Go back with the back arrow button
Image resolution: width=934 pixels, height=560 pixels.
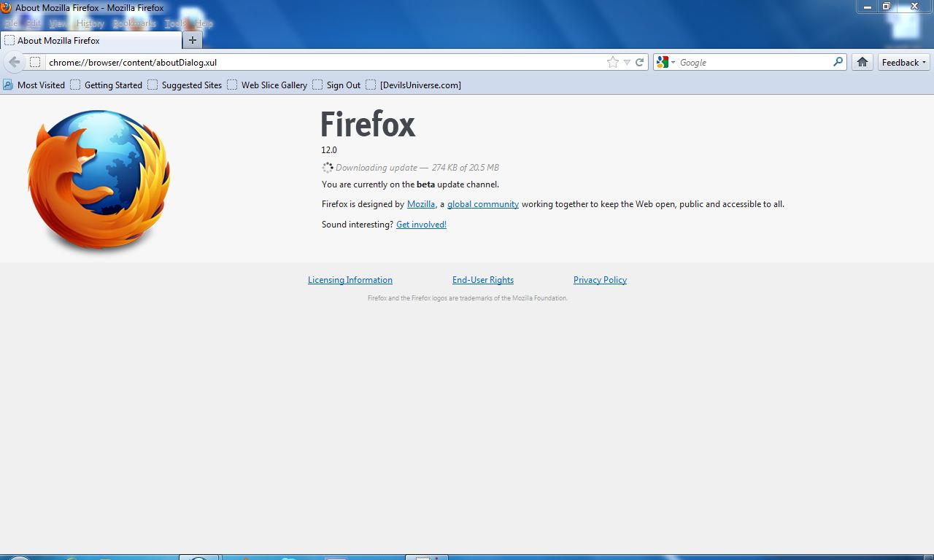point(14,62)
